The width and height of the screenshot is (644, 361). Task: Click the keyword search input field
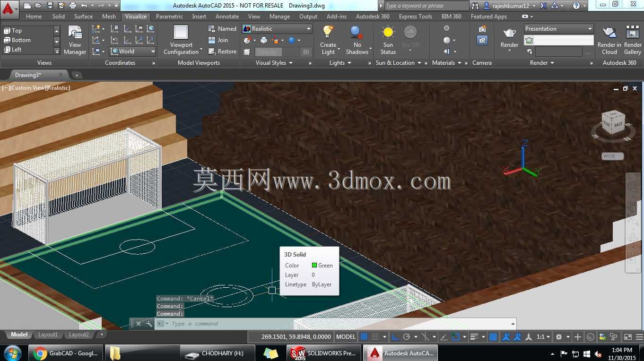[426, 6]
